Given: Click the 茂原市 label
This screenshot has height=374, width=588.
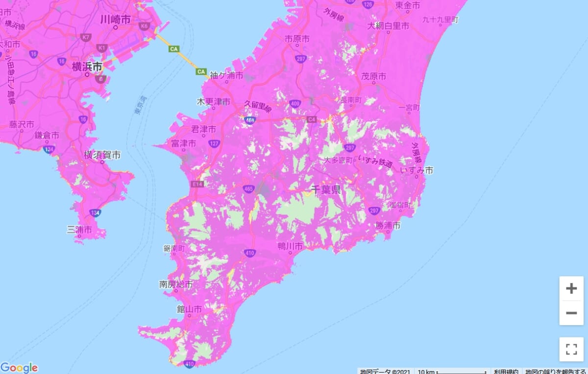Looking at the screenshot, I should 373,76.
